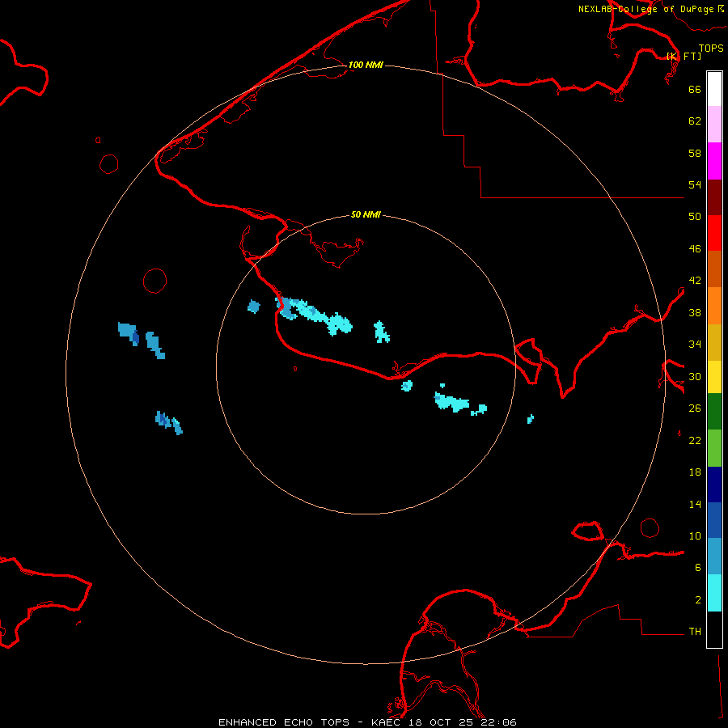The width and height of the screenshot is (728, 728).
Task: Click the 18 legend value
Action: pyautogui.click(x=695, y=472)
